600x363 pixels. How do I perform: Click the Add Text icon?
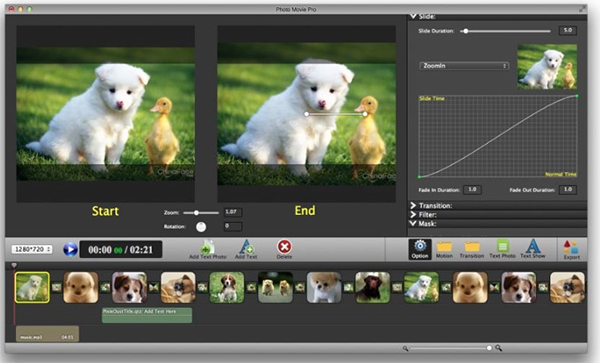point(246,247)
